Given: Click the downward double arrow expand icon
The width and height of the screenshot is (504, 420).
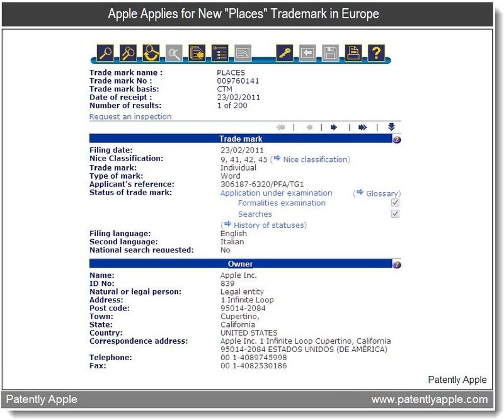Looking at the screenshot, I should coord(391,127).
